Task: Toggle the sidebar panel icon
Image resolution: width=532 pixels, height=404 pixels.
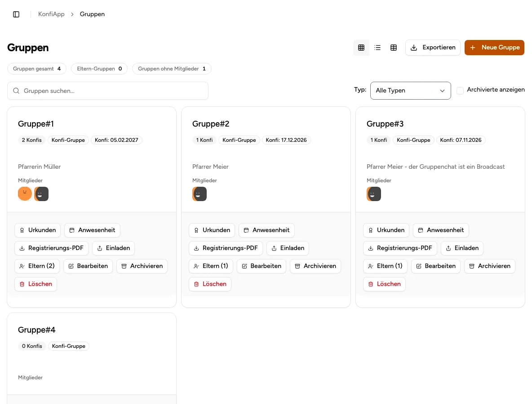Action: (16, 14)
